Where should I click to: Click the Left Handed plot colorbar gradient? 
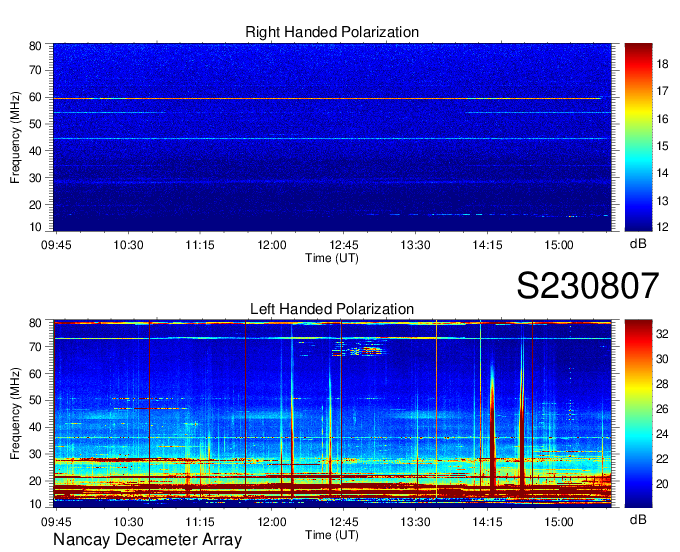point(638,414)
